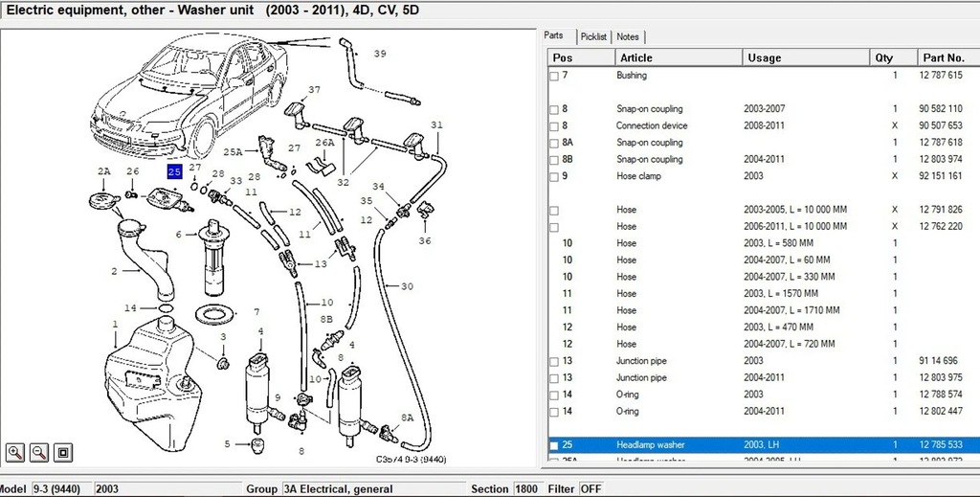
Task: Click callout number 30 on long hose
Action: point(407,286)
